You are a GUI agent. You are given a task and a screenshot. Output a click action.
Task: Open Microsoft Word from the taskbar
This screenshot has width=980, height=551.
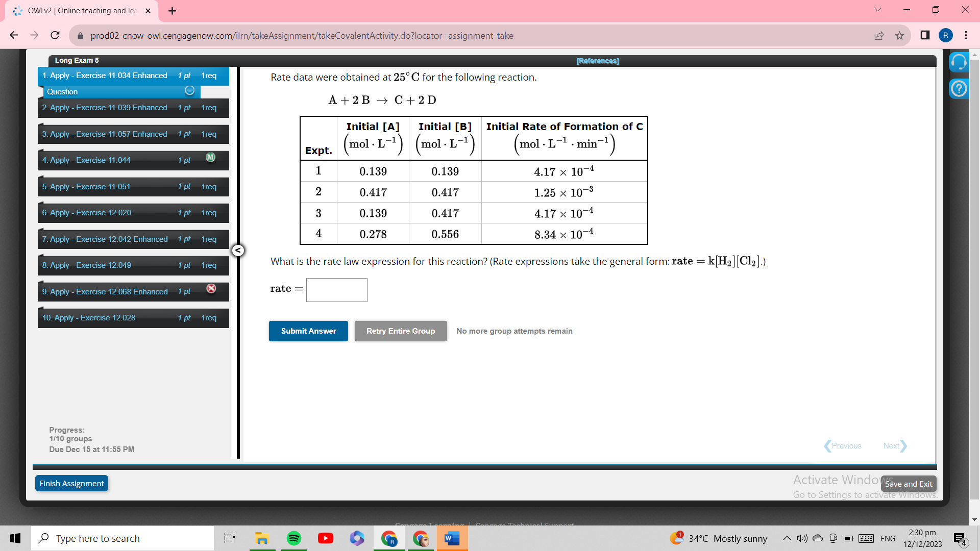point(451,538)
